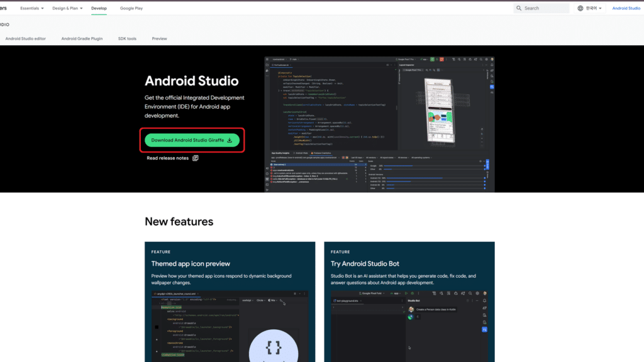Expand the Design & Plan dropdown
The height and width of the screenshot is (362, 644).
click(68, 8)
